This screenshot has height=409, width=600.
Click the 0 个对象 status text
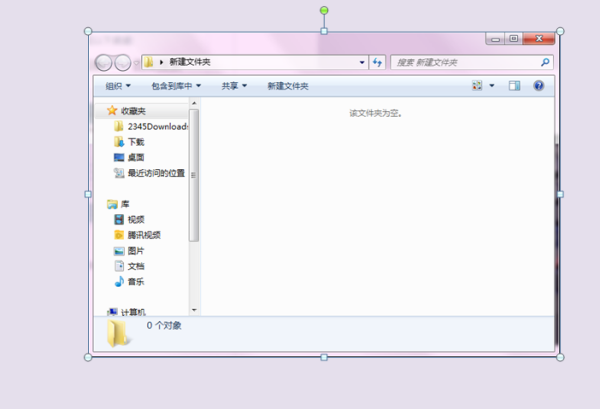(x=164, y=326)
